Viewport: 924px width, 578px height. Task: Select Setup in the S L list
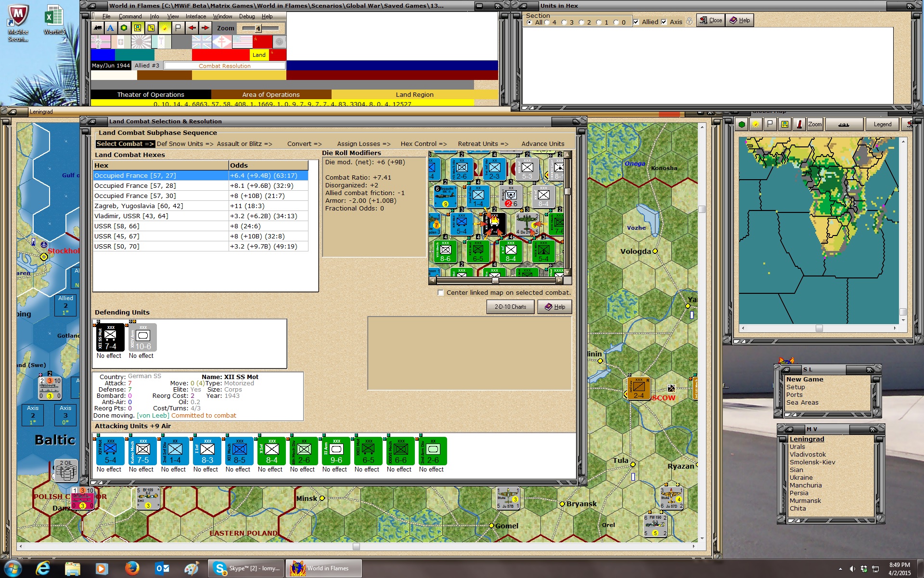click(795, 387)
